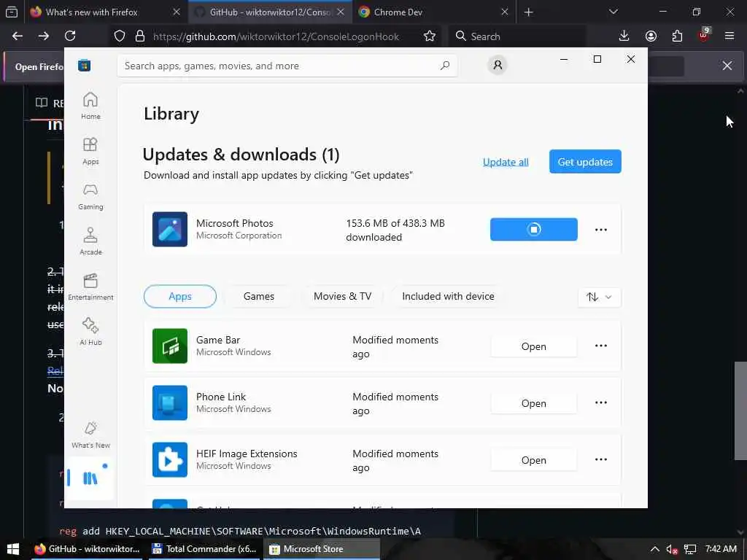
Task: Stop the Microsoft Photos download
Action: tap(533, 230)
